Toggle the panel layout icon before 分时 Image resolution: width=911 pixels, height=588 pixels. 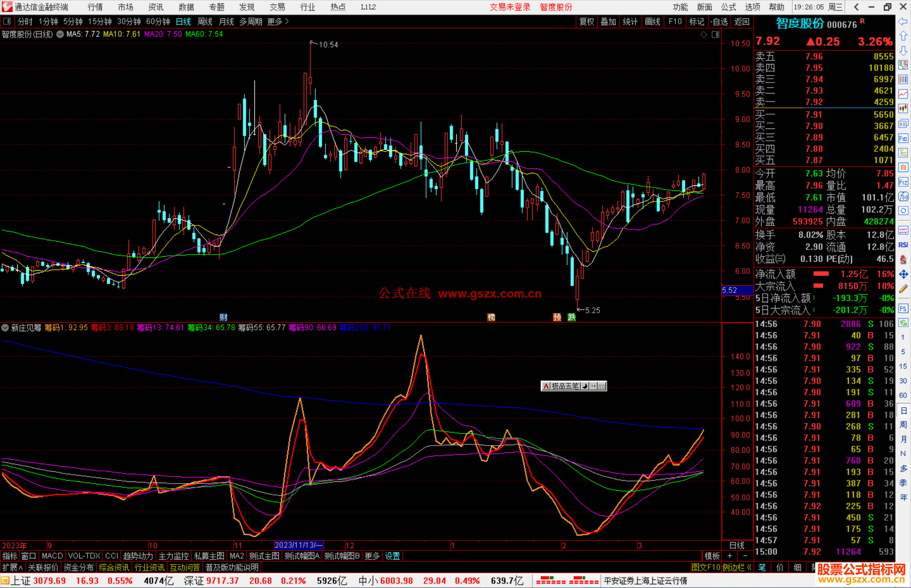pos(7,21)
